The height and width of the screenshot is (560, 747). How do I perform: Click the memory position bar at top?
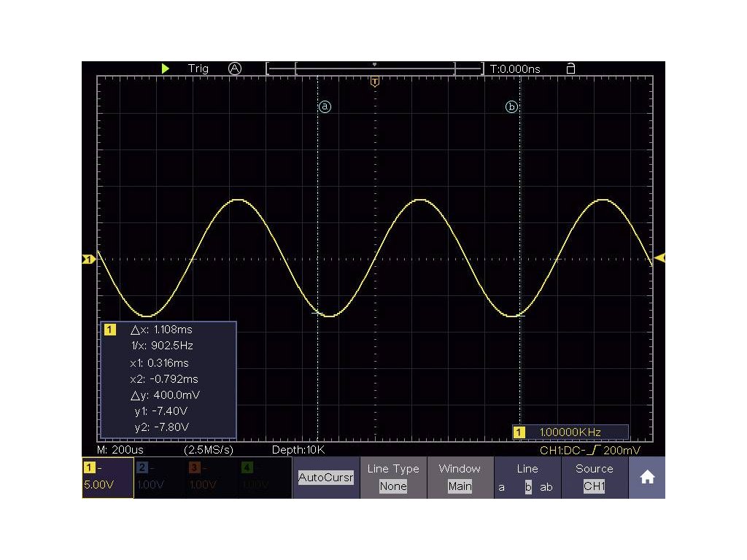[x=375, y=69]
